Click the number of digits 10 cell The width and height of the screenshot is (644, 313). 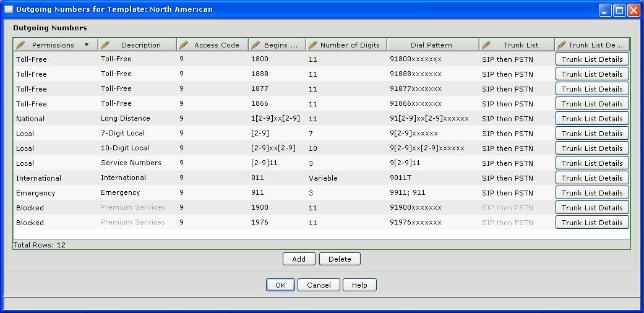click(x=346, y=148)
